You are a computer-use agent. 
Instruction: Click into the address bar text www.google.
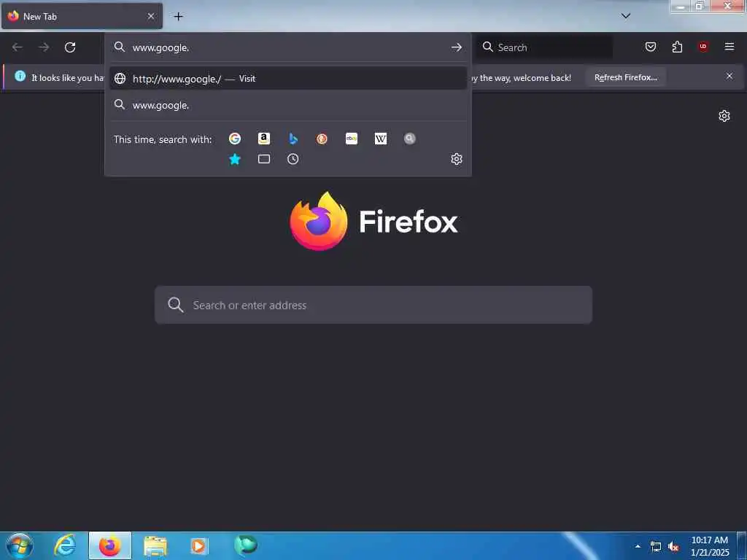click(x=160, y=47)
